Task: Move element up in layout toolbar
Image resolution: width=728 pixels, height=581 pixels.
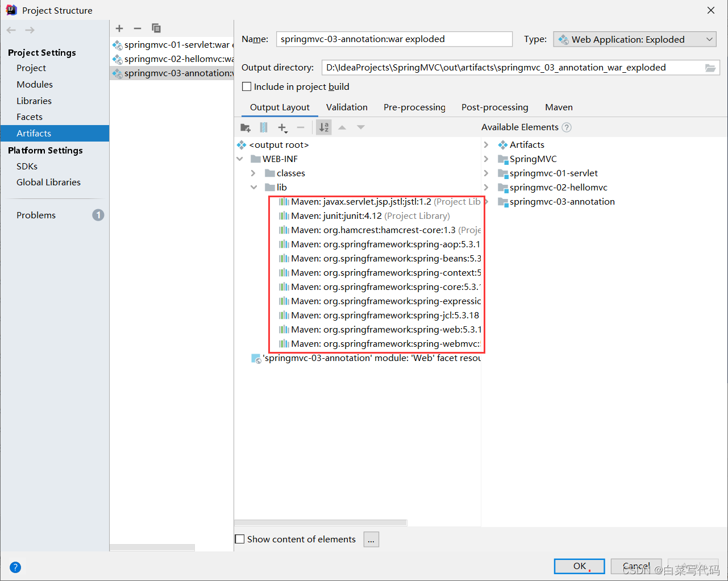Action: [x=342, y=127]
